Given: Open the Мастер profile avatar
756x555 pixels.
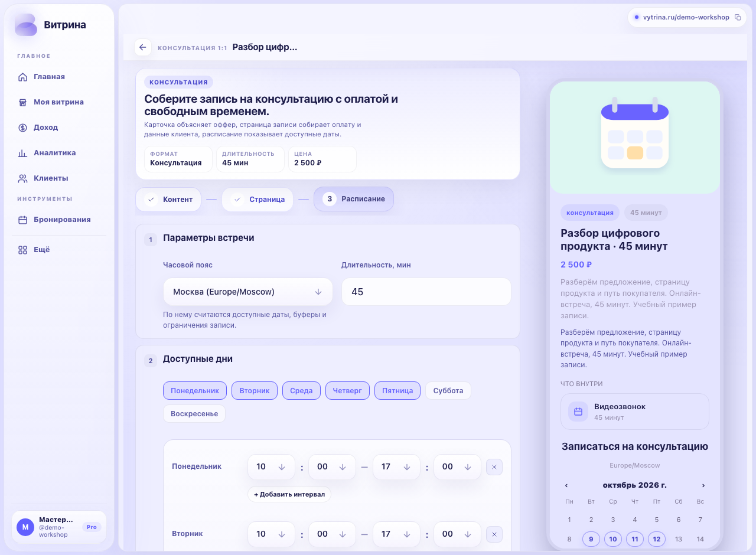Looking at the screenshot, I should (25, 527).
